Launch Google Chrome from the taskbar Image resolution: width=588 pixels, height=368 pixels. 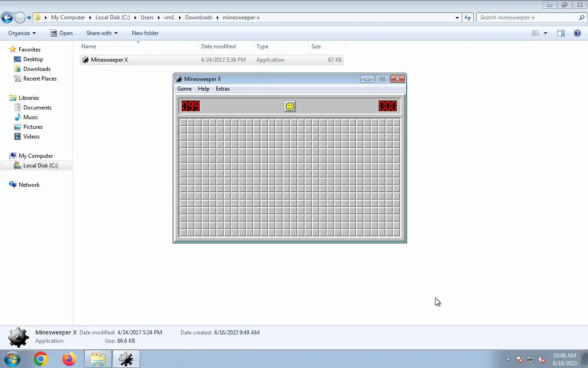point(41,359)
